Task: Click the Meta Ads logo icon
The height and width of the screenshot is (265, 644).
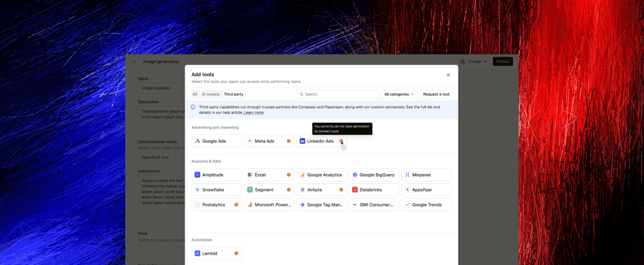Action: pyautogui.click(x=250, y=141)
